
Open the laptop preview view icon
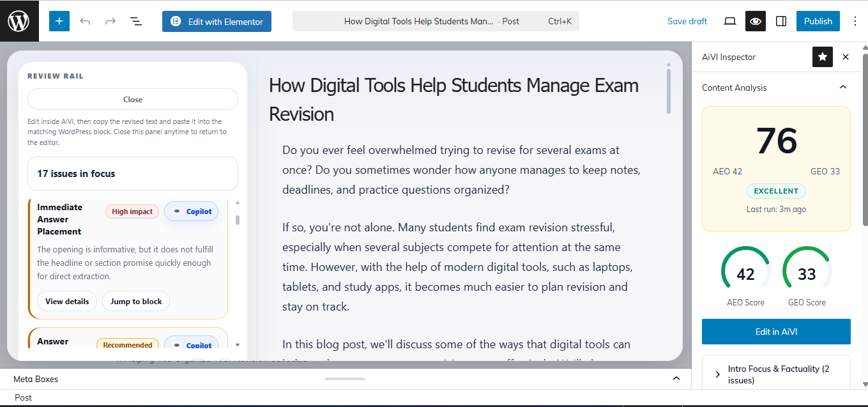[730, 21]
